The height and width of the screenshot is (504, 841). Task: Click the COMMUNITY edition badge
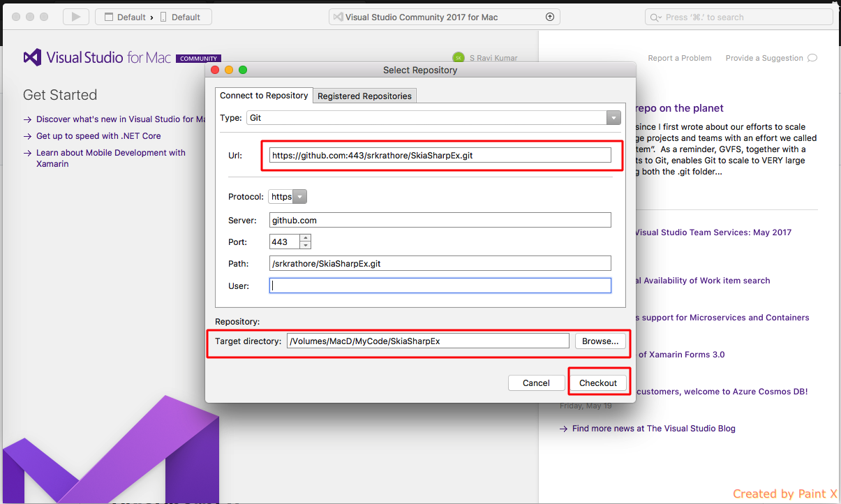coord(198,59)
